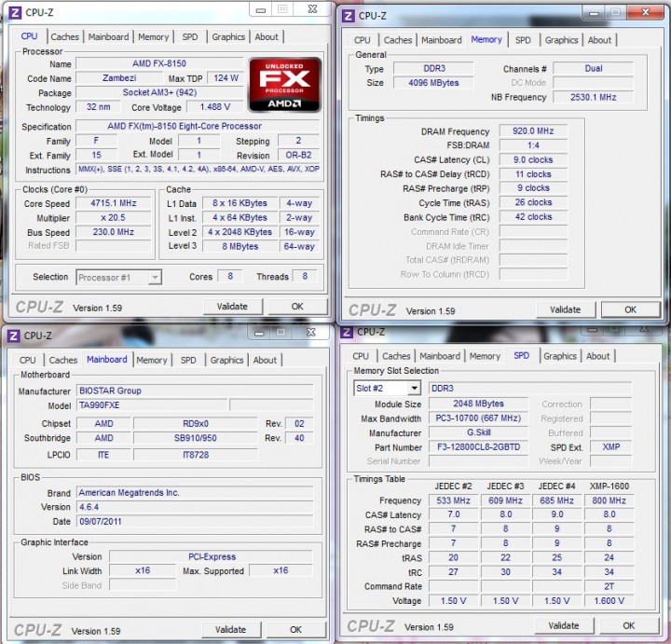The image size is (671, 644).
Task: Click the CPU-Z logo icon in the CPU window title bar
Action: (15, 13)
